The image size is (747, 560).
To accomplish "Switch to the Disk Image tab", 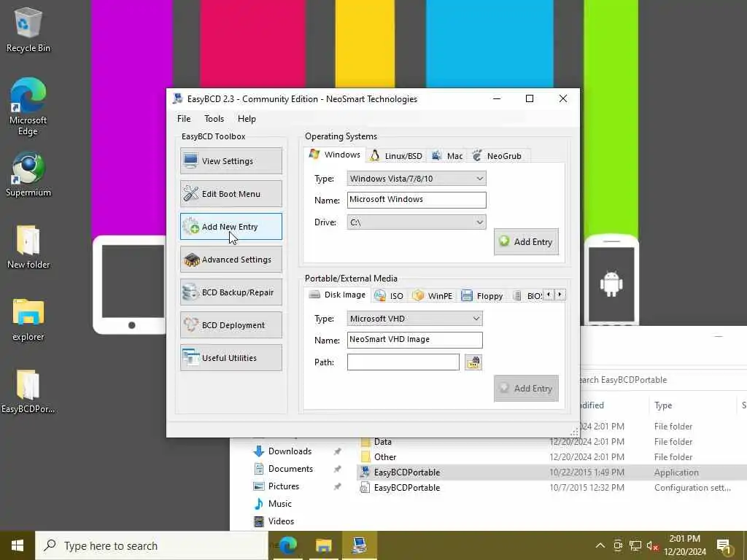I will pyautogui.click(x=337, y=295).
